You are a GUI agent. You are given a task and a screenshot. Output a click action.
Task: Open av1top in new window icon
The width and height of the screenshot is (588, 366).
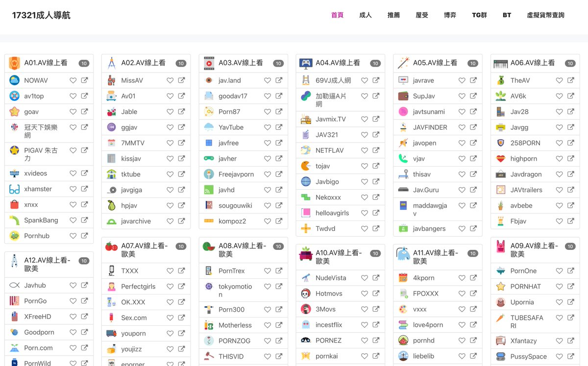84,96
